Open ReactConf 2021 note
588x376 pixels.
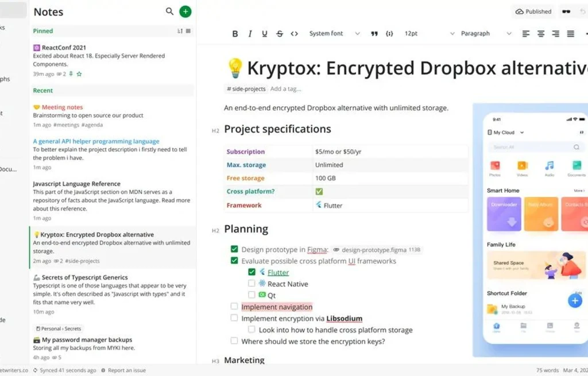[x=113, y=60]
